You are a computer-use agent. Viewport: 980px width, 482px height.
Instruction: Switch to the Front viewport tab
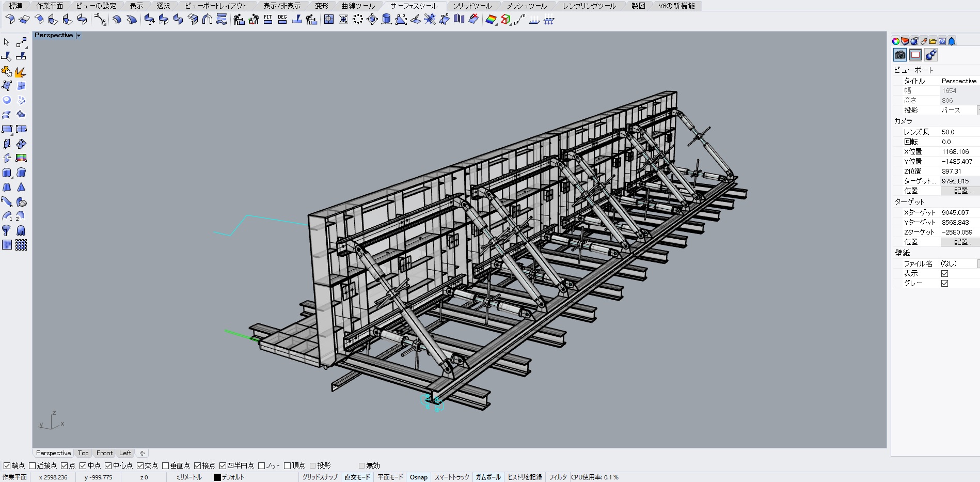[x=104, y=453]
